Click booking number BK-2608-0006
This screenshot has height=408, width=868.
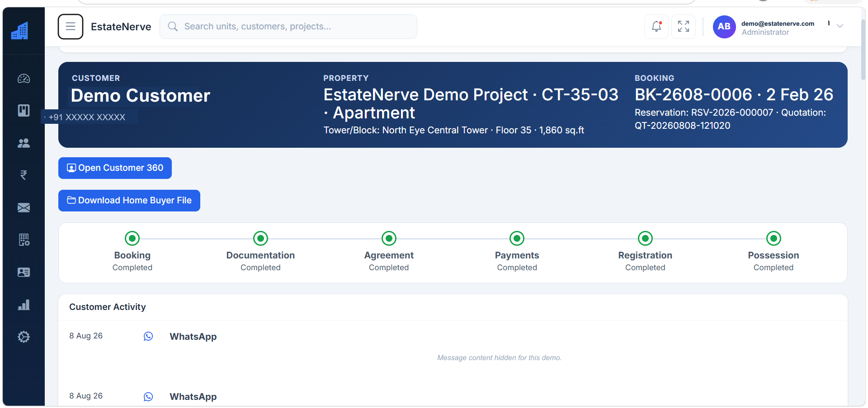pyautogui.click(x=693, y=95)
